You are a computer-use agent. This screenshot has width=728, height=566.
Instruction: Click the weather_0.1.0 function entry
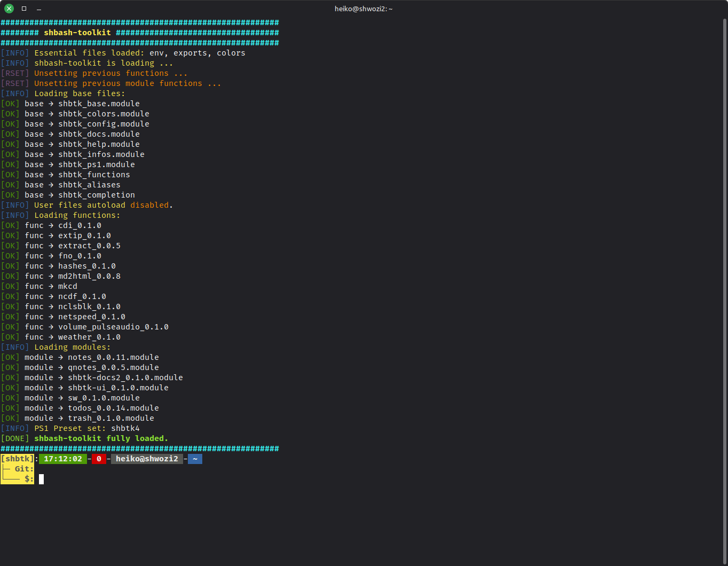89,337
